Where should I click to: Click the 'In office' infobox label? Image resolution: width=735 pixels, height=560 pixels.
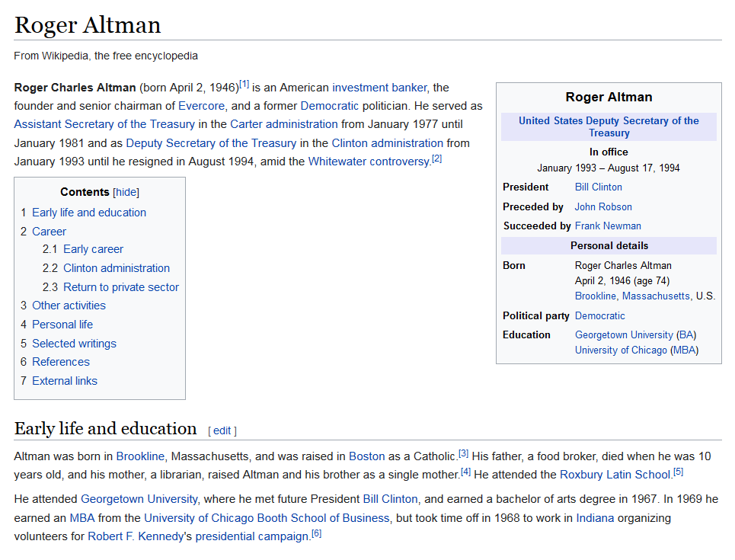[609, 152]
